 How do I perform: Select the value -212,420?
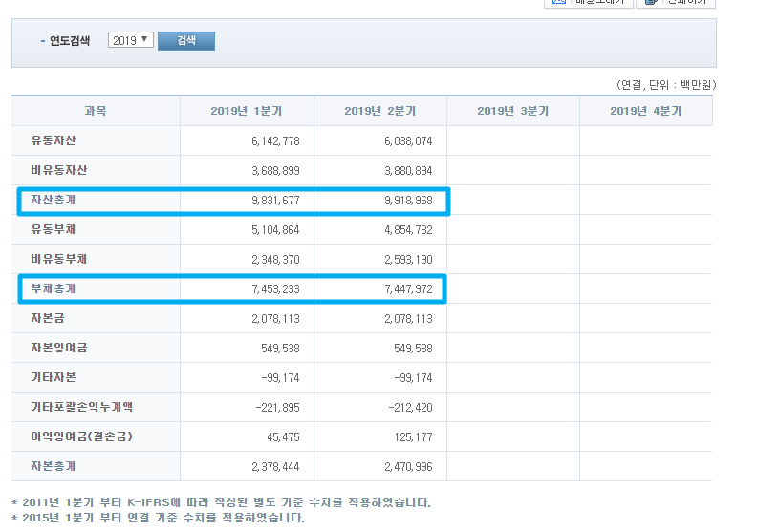[x=410, y=408]
